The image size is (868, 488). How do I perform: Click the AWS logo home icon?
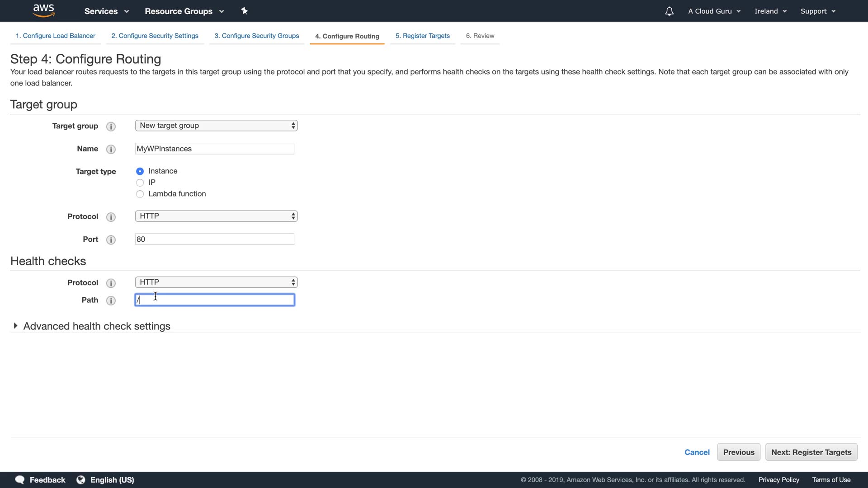click(44, 10)
